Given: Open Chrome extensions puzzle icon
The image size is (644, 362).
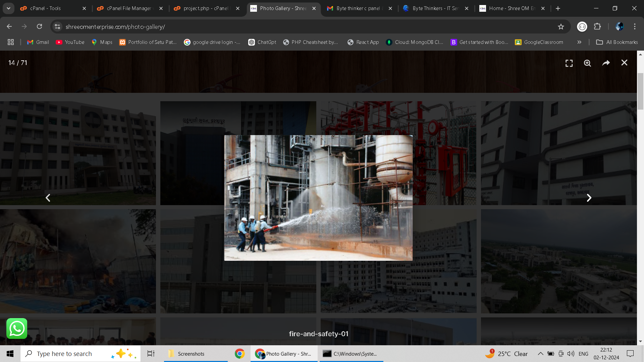Looking at the screenshot, I should pos(597,26).
